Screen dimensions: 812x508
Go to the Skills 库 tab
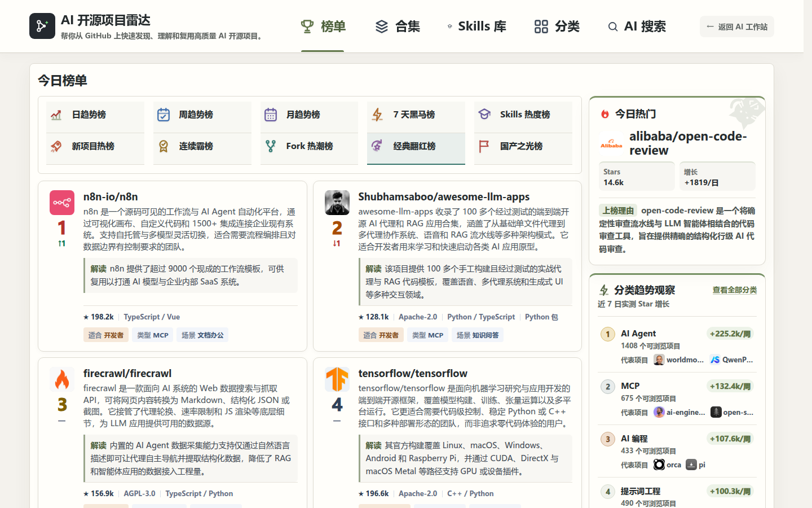476,27
